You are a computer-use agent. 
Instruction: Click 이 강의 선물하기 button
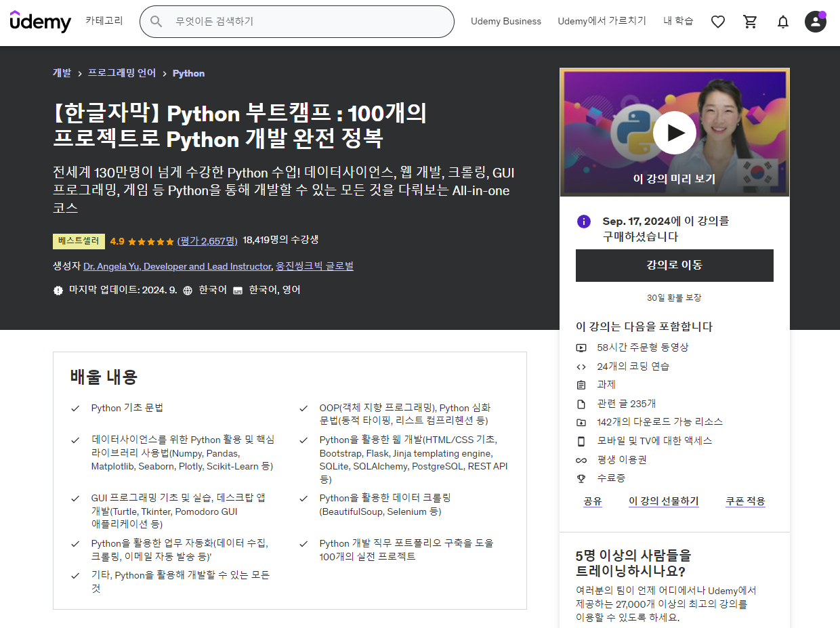(664, 501)
